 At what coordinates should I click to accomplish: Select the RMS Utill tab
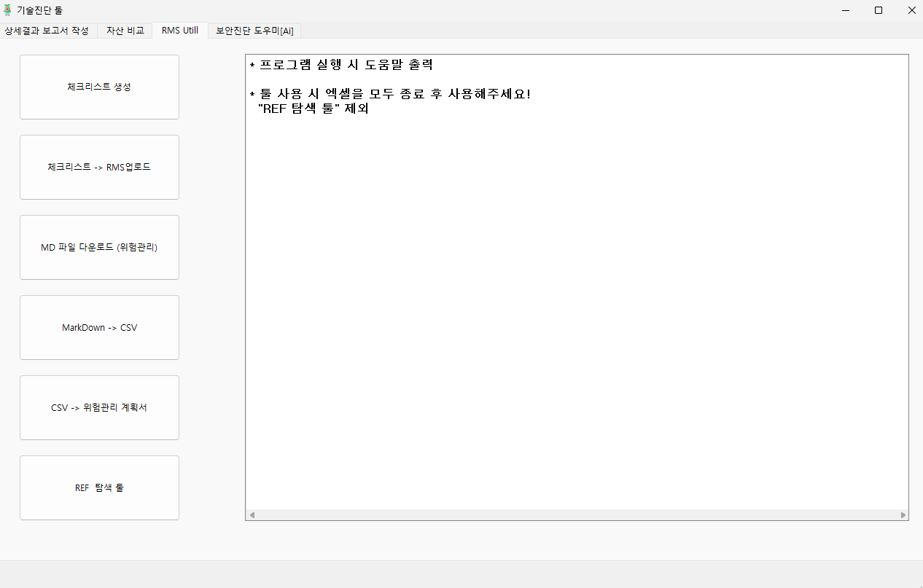(x=180, y=31)
